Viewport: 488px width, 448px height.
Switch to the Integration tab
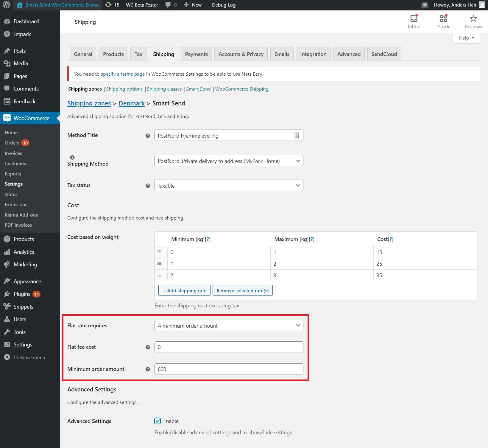click(313, 54)
